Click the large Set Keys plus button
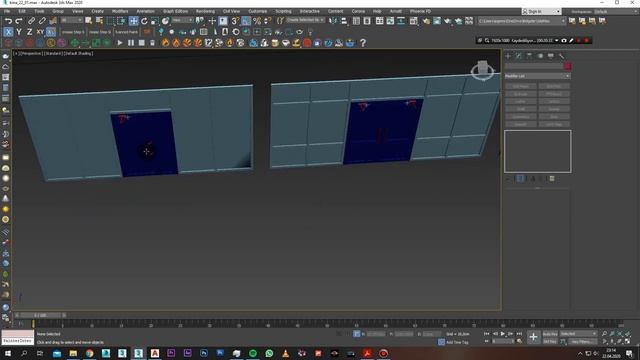The height and width of the screenshot is (360, 640). point(533,337)
